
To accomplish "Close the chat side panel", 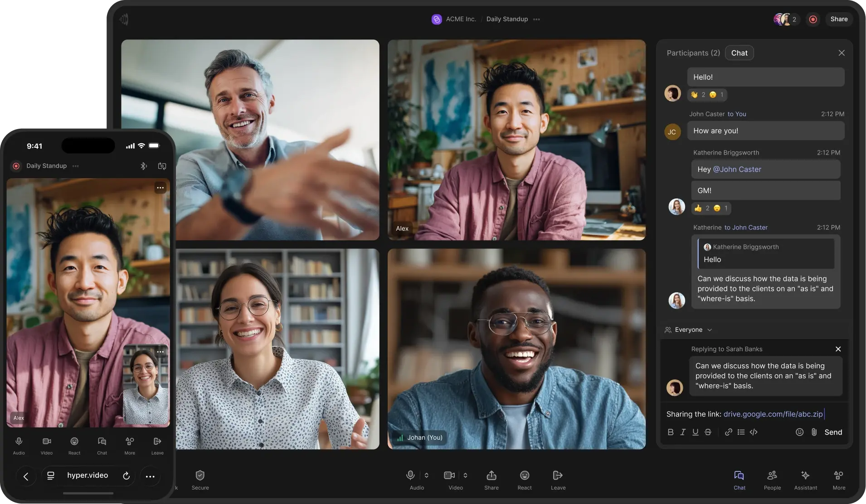I will tap(842, 53).
